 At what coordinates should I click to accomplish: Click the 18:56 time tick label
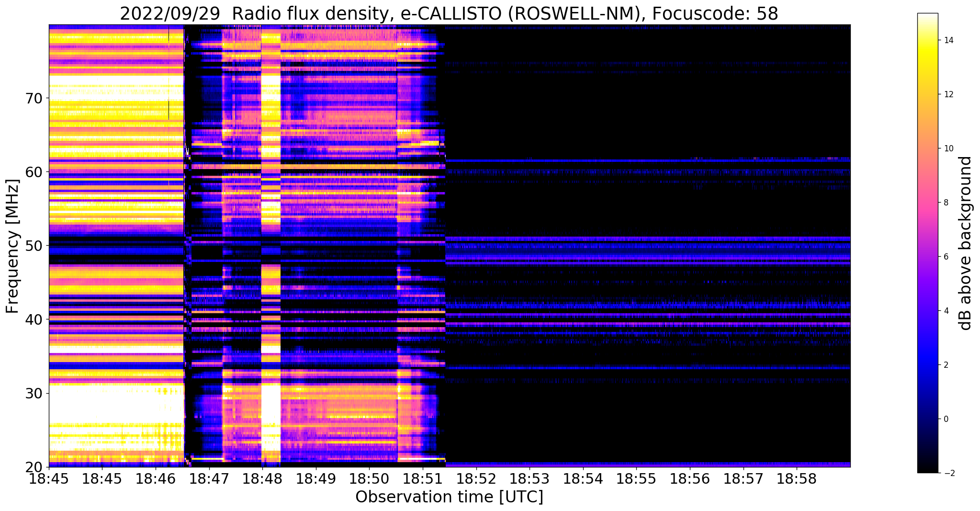690,479
